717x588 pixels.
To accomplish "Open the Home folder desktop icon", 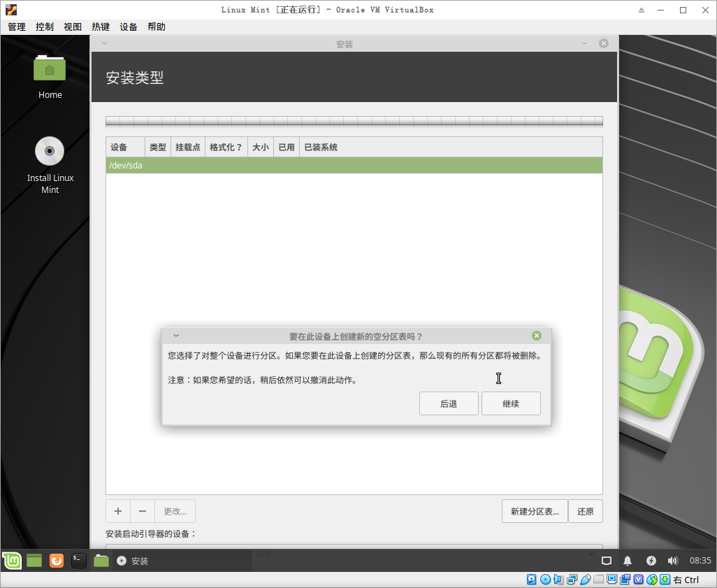I will 50,69.
